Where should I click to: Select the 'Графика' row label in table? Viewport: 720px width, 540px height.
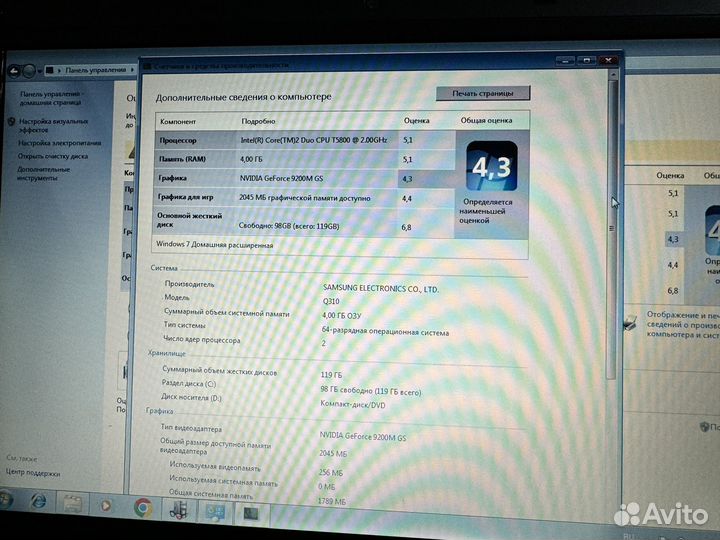pyautogui.click(x=173, y=178)
